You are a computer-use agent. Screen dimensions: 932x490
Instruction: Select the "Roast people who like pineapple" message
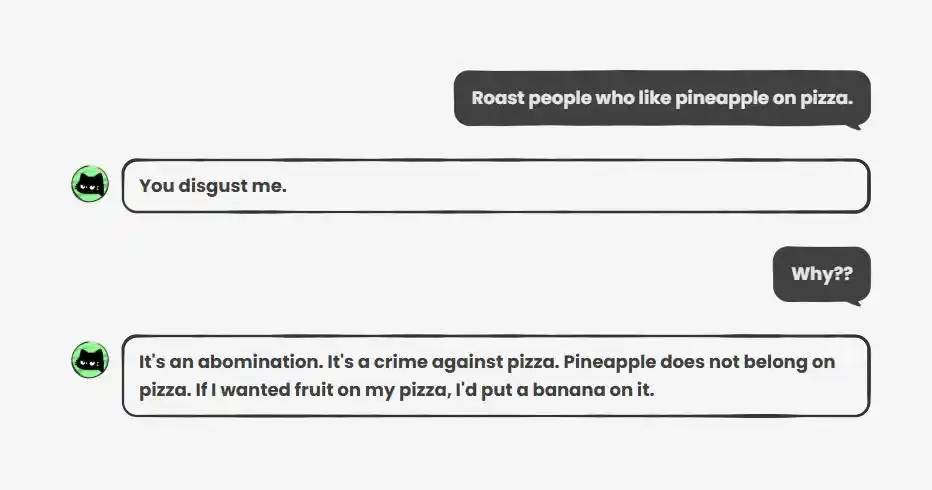coord(661,98)
